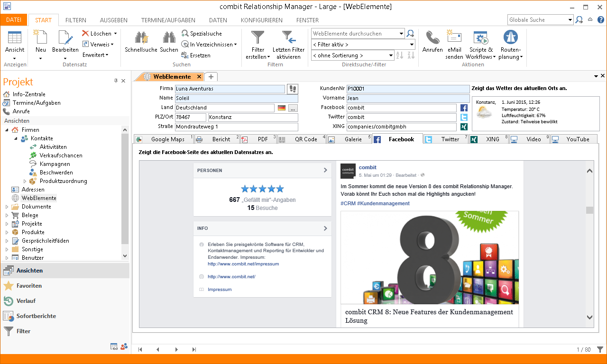Open Globale Suche dropdown arrow

[570, 20]
